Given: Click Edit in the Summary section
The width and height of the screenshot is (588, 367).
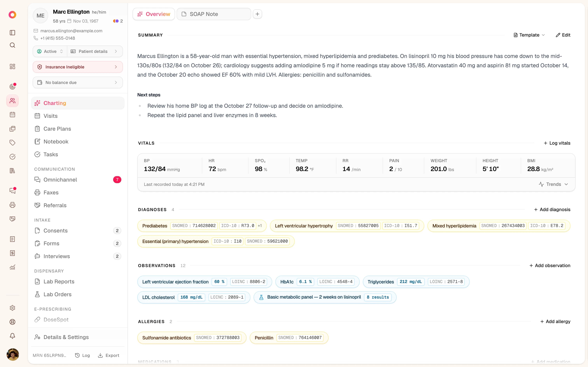Looking at the screenshot, I should pyautogui.click(x=563, y=35).
